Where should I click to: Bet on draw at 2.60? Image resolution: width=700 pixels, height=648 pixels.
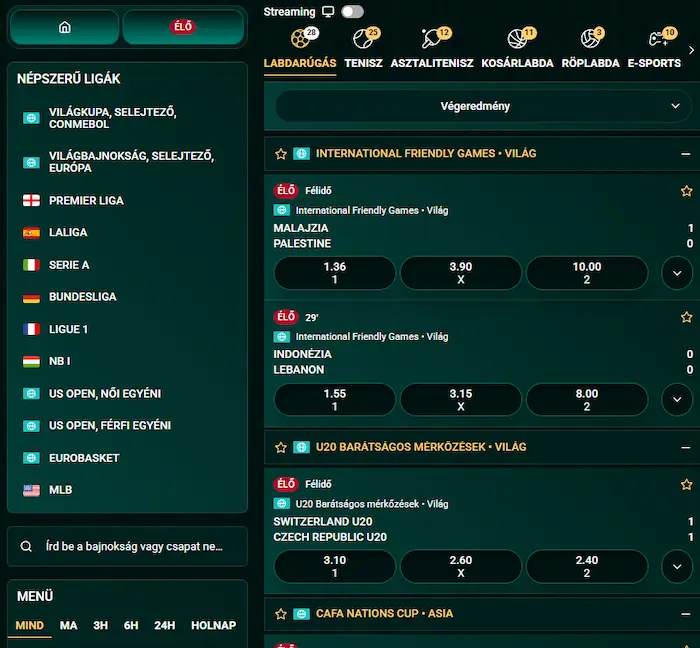coord(461,566)
